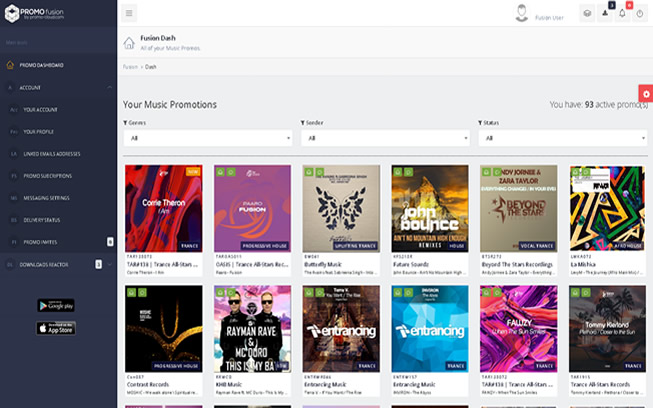Viewport: 653px width, 408px height.
Task: Click the Promo Fusion logo
Action: point(34,13)
